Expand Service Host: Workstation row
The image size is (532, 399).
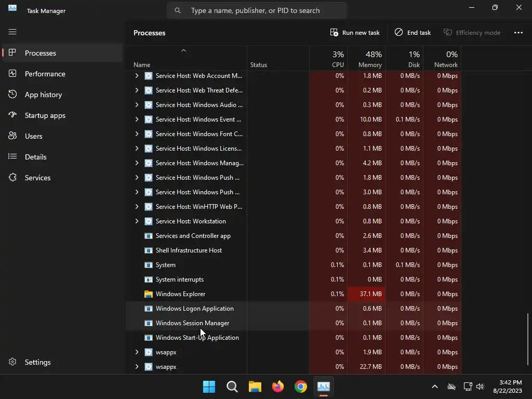point(137,221)
